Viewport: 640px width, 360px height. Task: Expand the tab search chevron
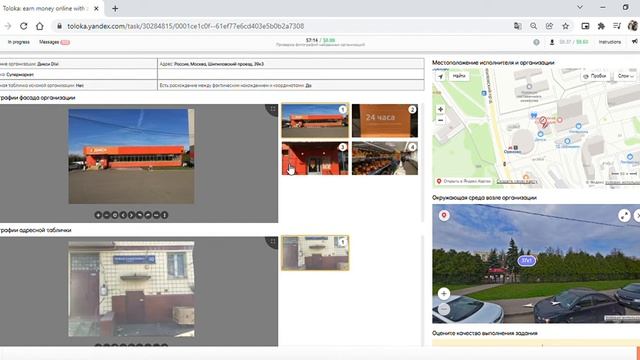pos(580,7)
